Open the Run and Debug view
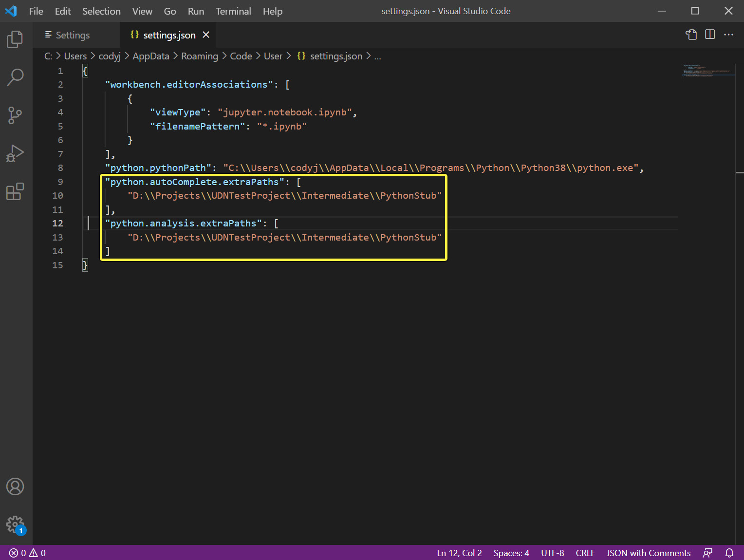The width and height of the screenshot is (744, 560). tap(15, 153)
